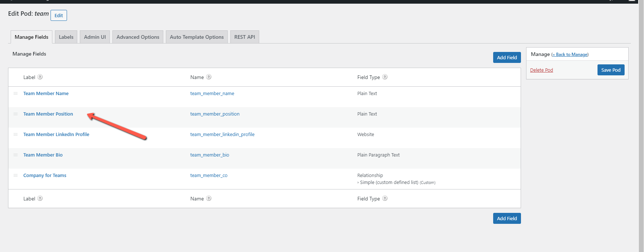
Task: Click the Delete Pod link
Action: [541, 70]
